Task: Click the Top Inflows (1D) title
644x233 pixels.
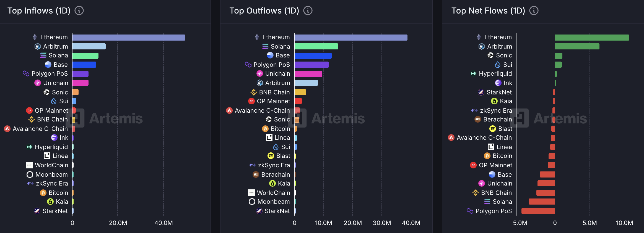Action: (39, 10)
